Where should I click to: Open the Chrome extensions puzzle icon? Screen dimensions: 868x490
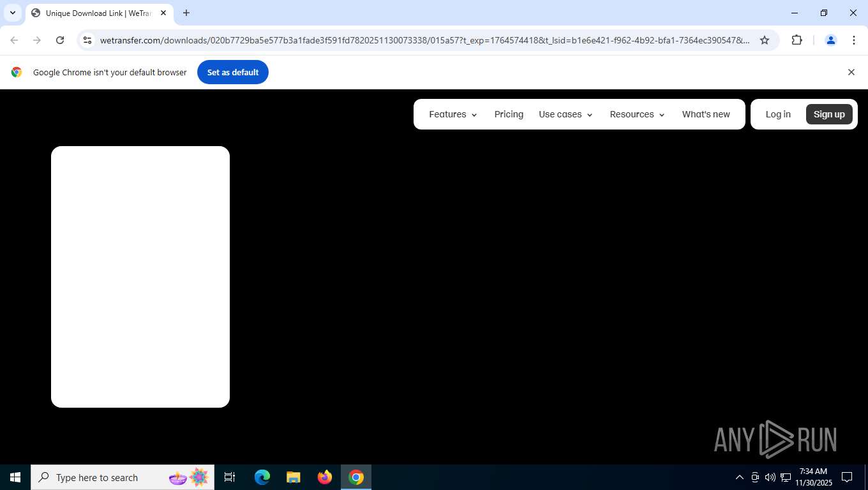point(797,40)
